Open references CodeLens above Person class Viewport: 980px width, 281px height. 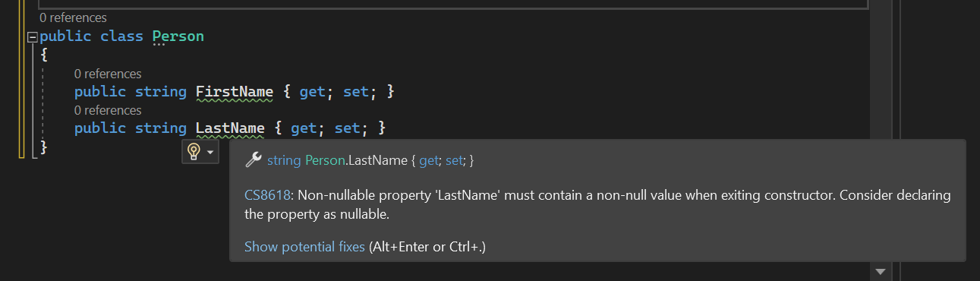click(x=73, y=17)
